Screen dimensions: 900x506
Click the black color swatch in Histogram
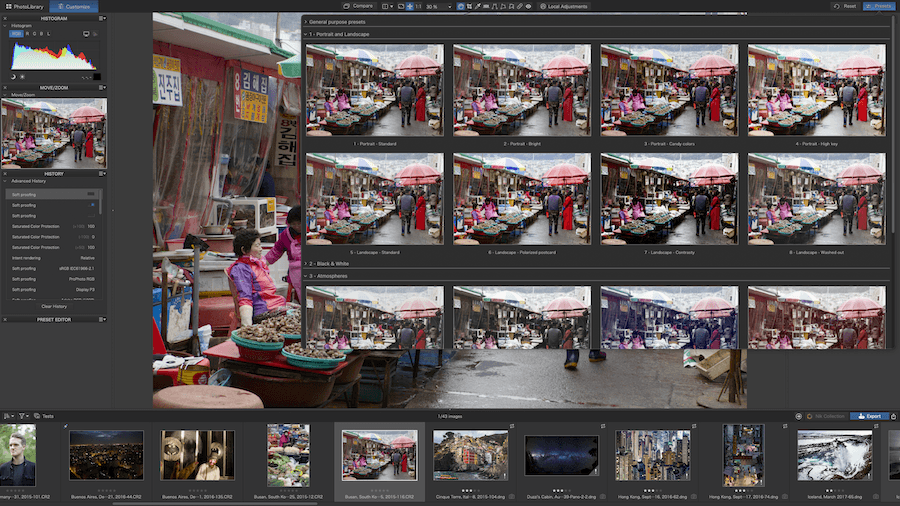96,76
